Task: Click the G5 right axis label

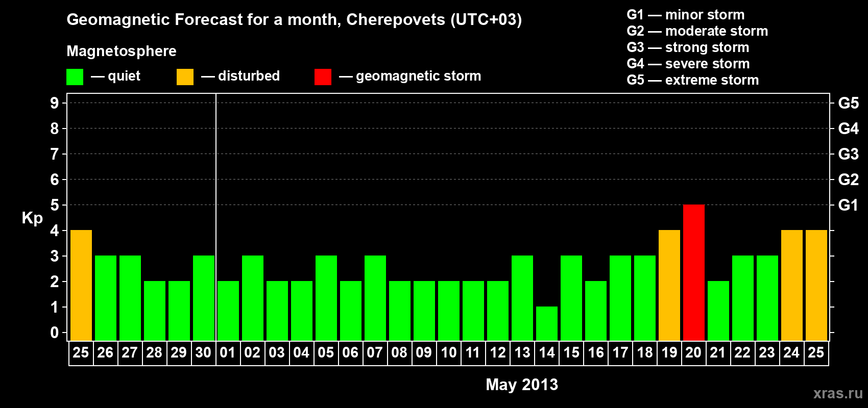Action: point(848,103)
